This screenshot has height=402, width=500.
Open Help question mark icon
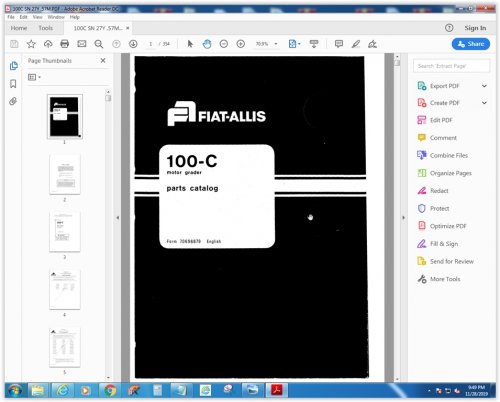click(x=449, y=28)
